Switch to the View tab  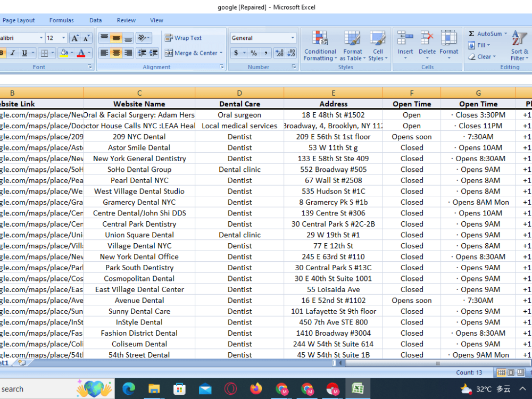pos(156,20)
